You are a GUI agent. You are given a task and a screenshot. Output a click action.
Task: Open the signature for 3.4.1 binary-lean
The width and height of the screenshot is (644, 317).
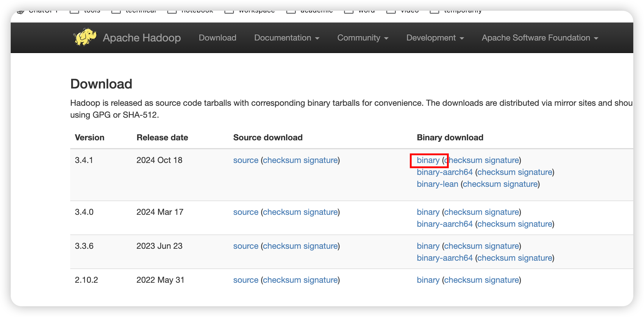(521, 184)
